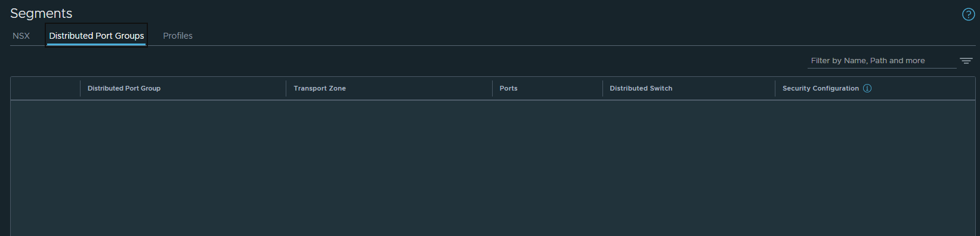
Task: Click the blank first column header cell
Action: coord(45,88)
